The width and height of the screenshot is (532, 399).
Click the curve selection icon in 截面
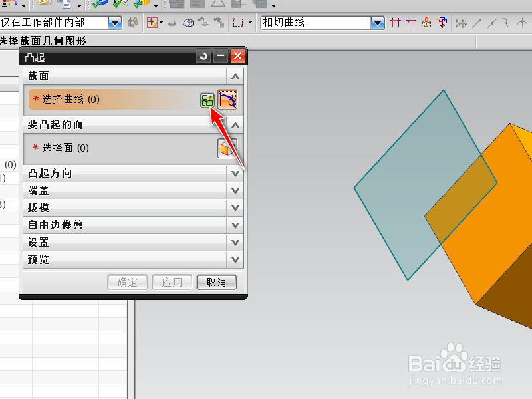(x=227, y=100)
